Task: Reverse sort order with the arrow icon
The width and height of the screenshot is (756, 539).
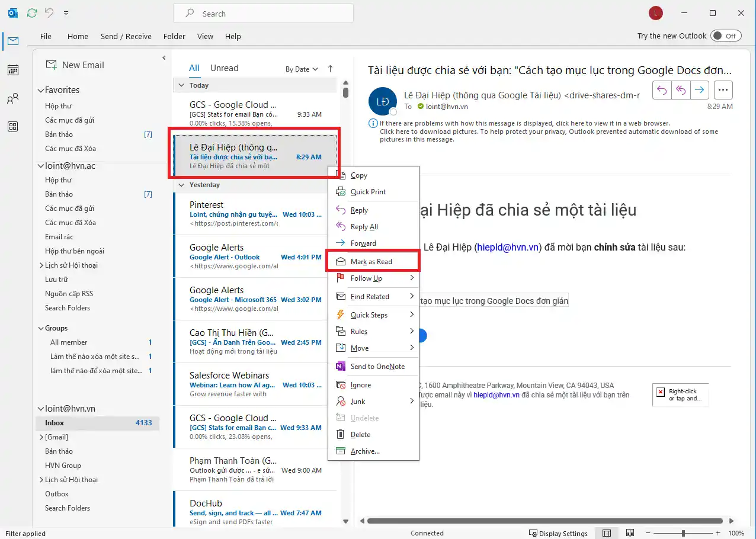Action: [330, 69]
